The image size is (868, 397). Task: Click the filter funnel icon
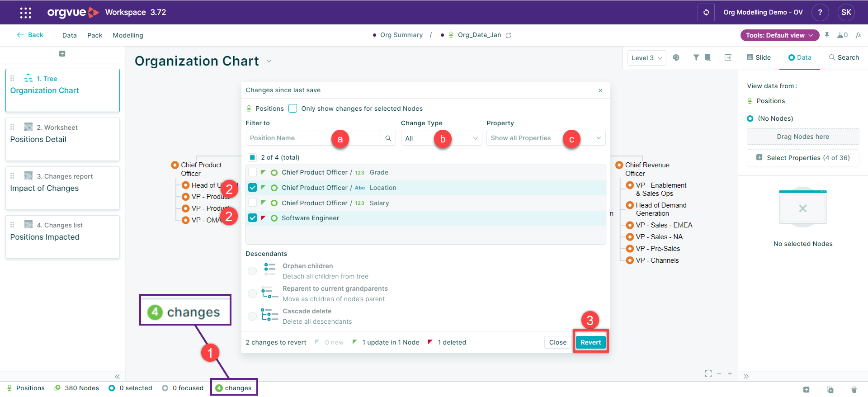click(x=696, y=57)
